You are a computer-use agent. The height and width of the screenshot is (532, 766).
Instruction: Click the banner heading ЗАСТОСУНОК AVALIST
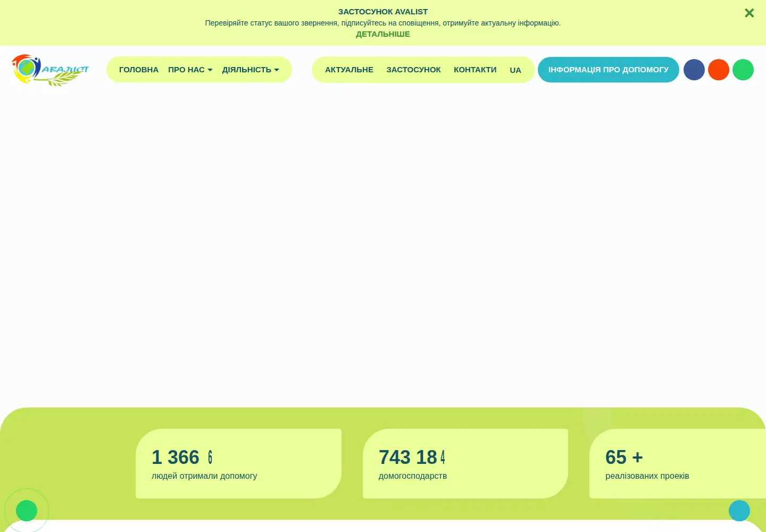click(383, 12)
